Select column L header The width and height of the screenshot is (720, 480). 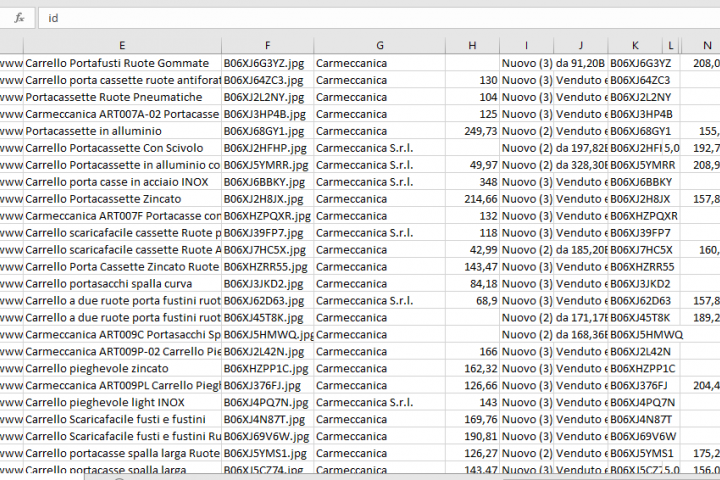tap(672, 45)
